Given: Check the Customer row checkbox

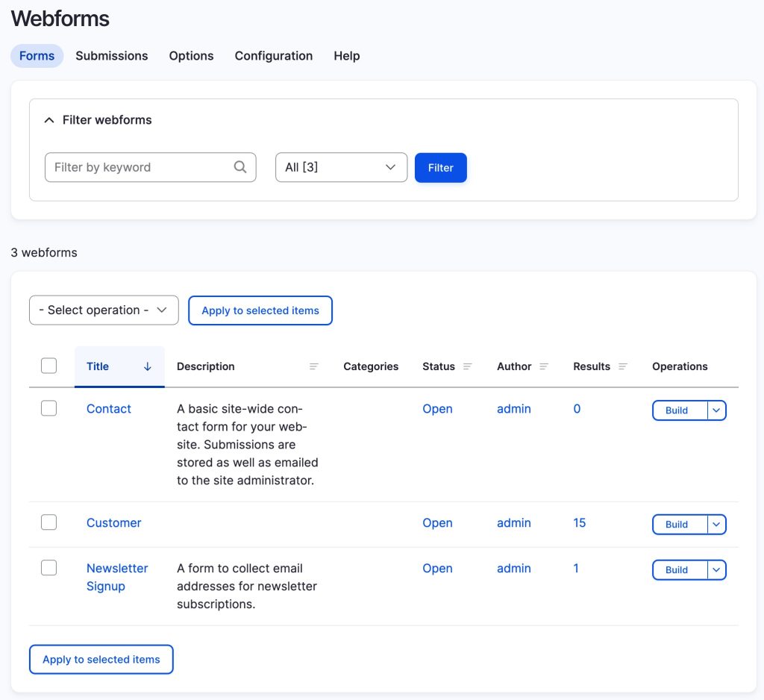Looking at the screenshot, I should (x=48, y=522).
